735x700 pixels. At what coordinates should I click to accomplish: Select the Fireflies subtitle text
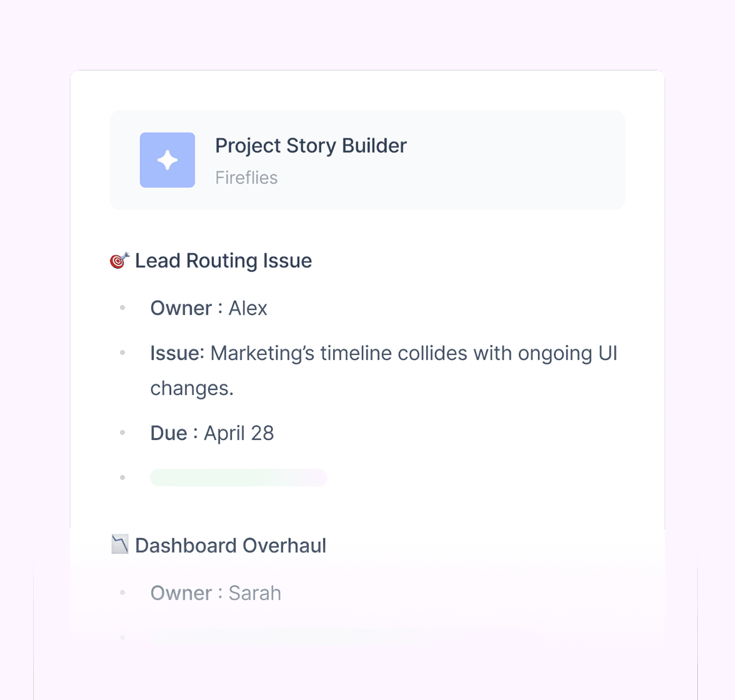(246, 178)
